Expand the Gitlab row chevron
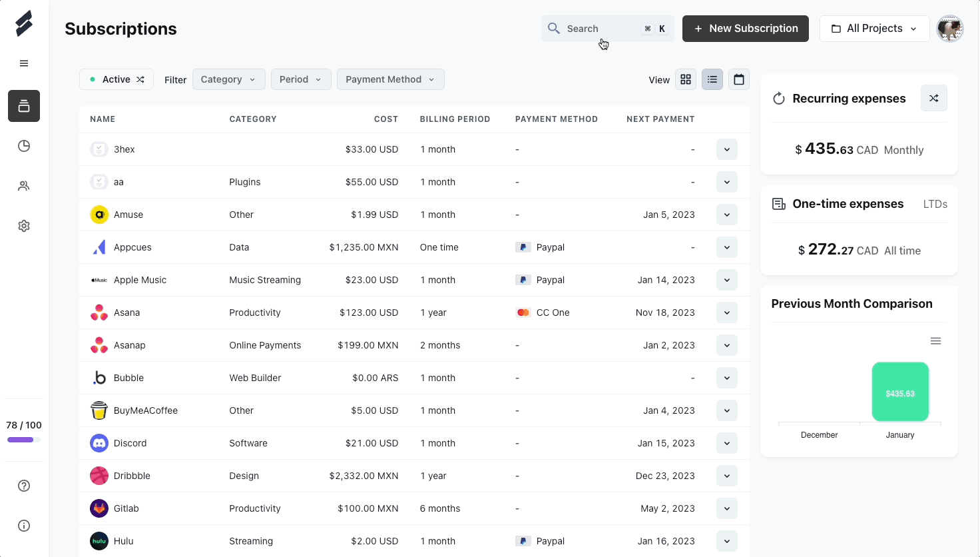This screenshot has width=980, height=557. tap(727, 508)
